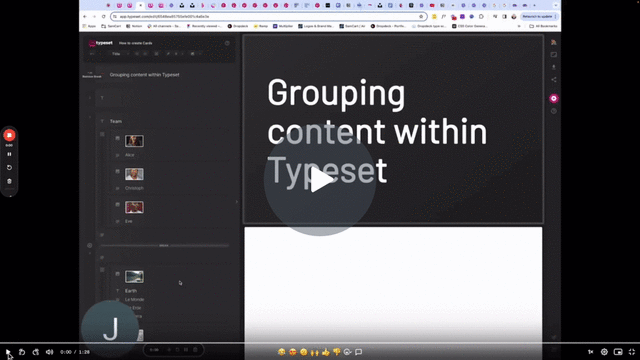640x360 pixels.
Task: Click the small play button in the player bar
Action: (x=8, y=352)
